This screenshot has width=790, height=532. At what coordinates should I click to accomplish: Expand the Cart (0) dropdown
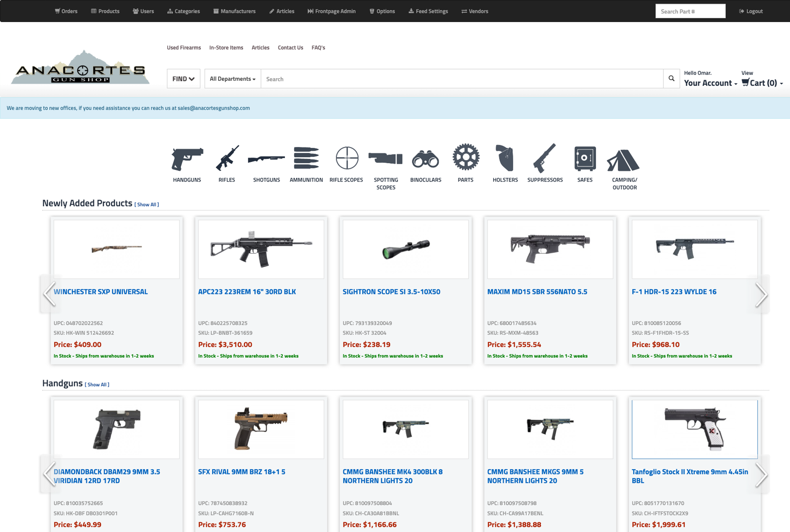pyautogui.click(x=762, y=83)
